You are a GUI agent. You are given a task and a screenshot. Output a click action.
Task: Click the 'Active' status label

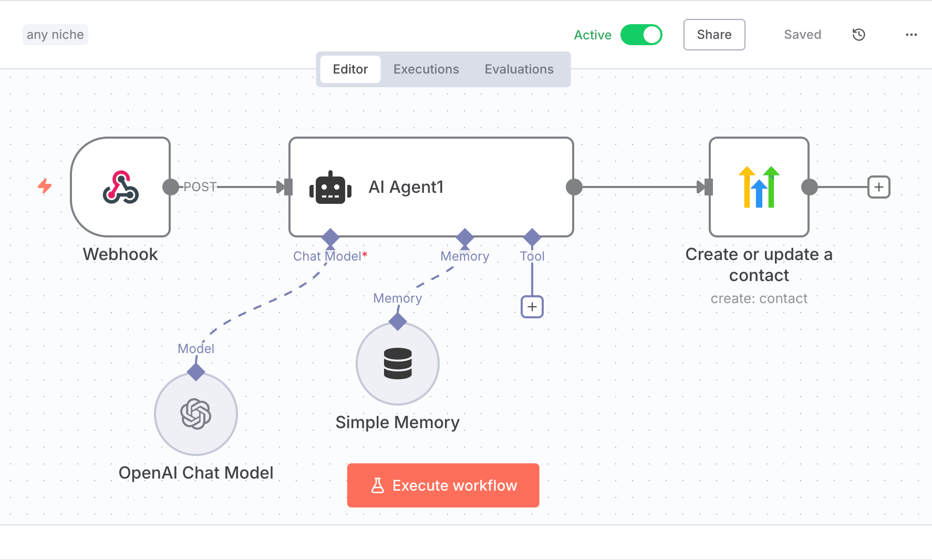point(593,35)
